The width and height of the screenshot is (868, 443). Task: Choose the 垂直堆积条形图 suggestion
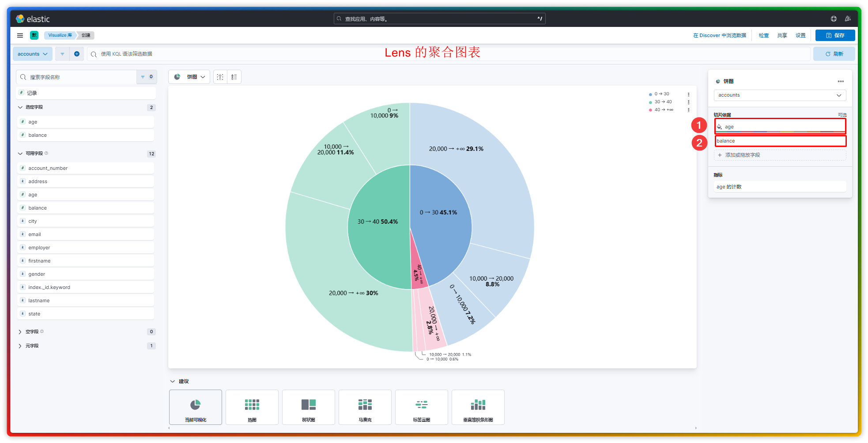[x=478, y=407]
